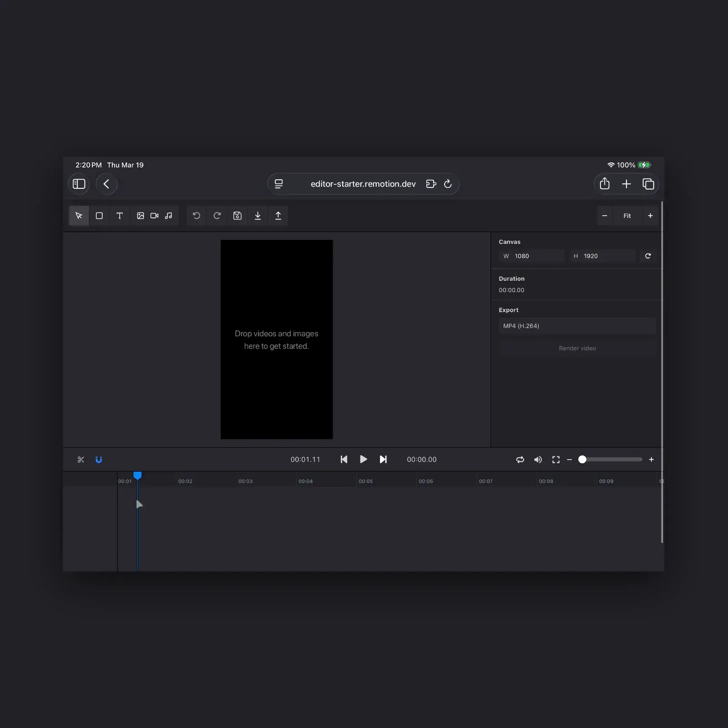The width and height of the screenshot is (728, 728).
Task: Select the Text tool
Action: 120,216
